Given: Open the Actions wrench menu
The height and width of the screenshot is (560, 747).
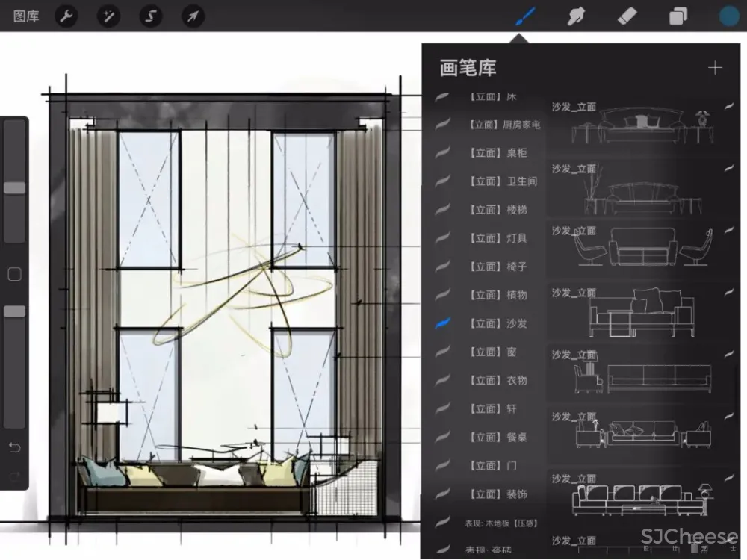Looking at the screenshot, I should (x=67, y=16).
